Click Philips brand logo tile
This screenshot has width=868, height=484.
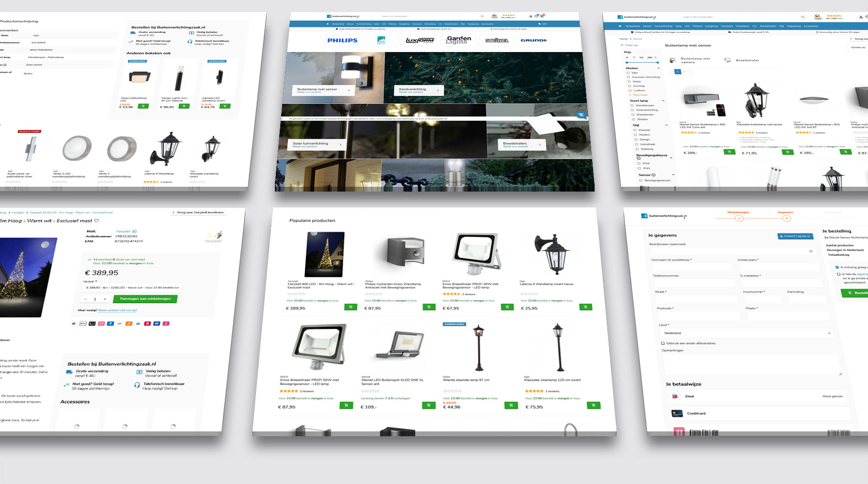click(342, 41)
